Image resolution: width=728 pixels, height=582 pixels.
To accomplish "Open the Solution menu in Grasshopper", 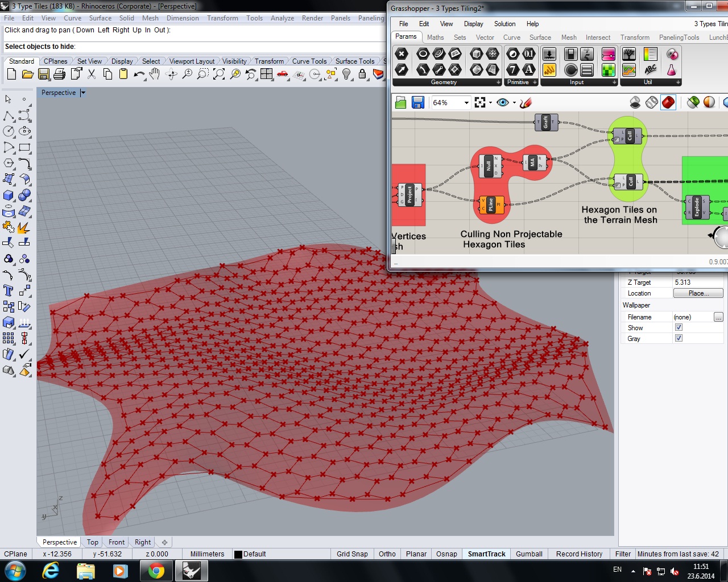I will tap(504, 24).
